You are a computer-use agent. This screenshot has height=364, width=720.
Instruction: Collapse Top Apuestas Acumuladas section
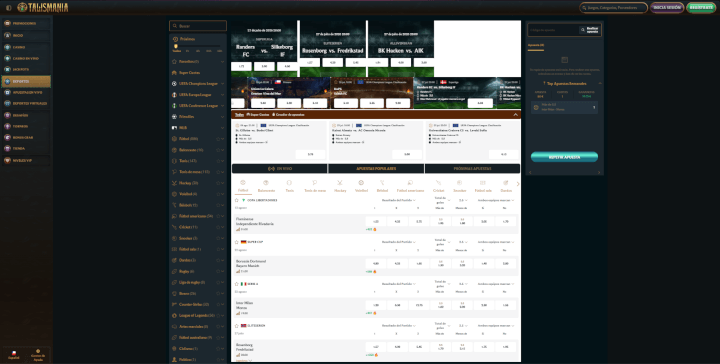tap(600, 84)
